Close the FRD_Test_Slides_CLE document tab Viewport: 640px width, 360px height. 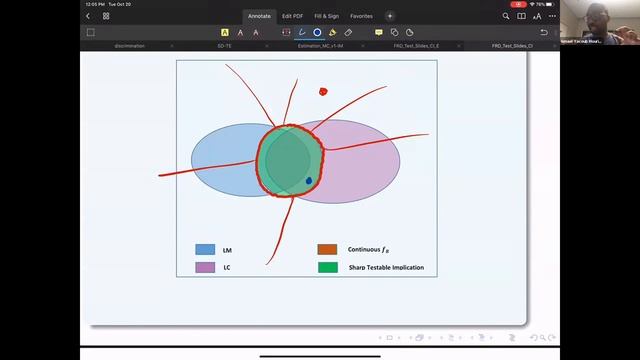459,46
